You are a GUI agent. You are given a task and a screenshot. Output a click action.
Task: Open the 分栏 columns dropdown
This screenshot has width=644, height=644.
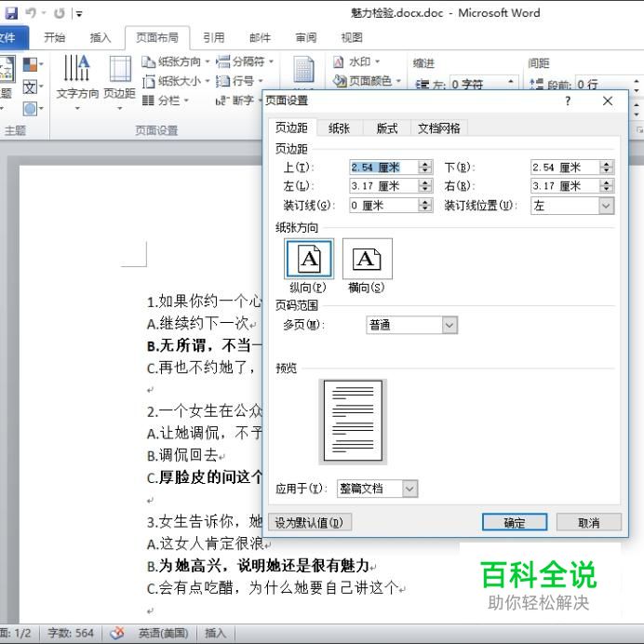click(x=165, y=101)
